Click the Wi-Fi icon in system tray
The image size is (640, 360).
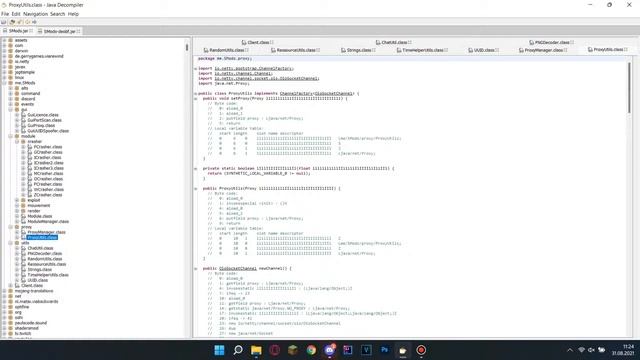coord(582,350)
